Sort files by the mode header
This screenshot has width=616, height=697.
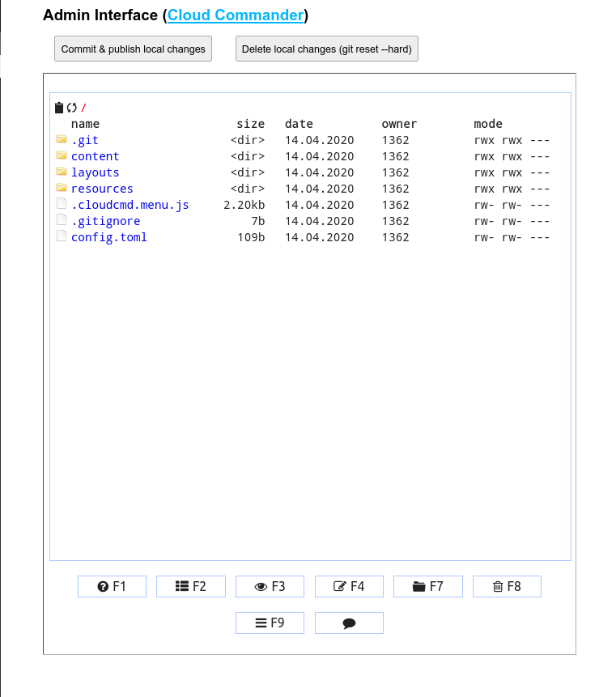click(488, 124)
